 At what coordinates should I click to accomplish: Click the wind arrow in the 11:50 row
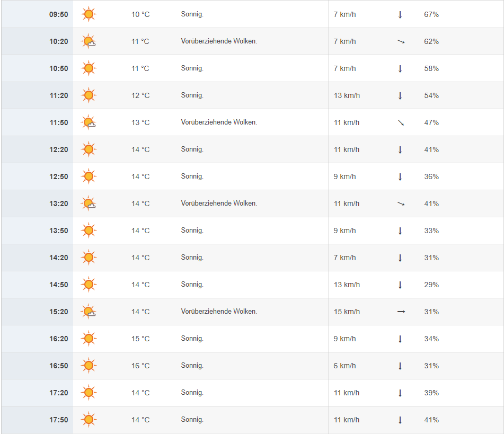pos(401,122)
